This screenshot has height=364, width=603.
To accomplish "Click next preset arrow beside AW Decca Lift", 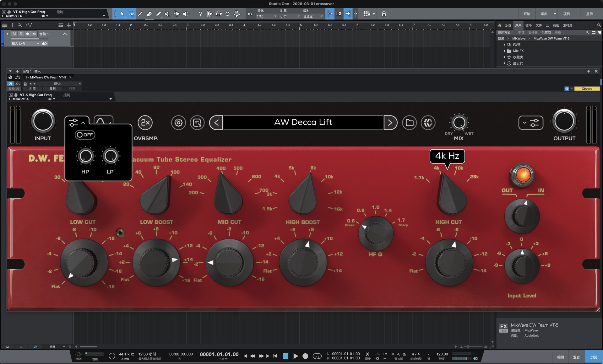I will [390, 123].
